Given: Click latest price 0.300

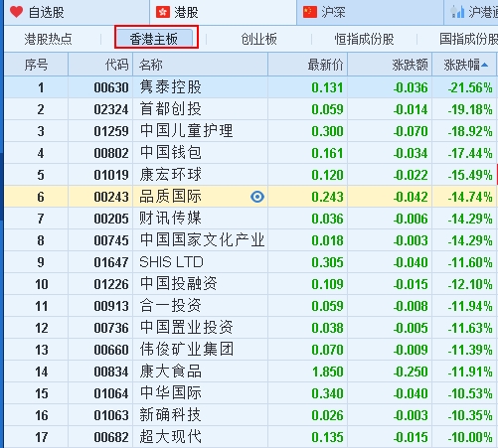Looking at the screenshot, I should (x=328, y=131).
